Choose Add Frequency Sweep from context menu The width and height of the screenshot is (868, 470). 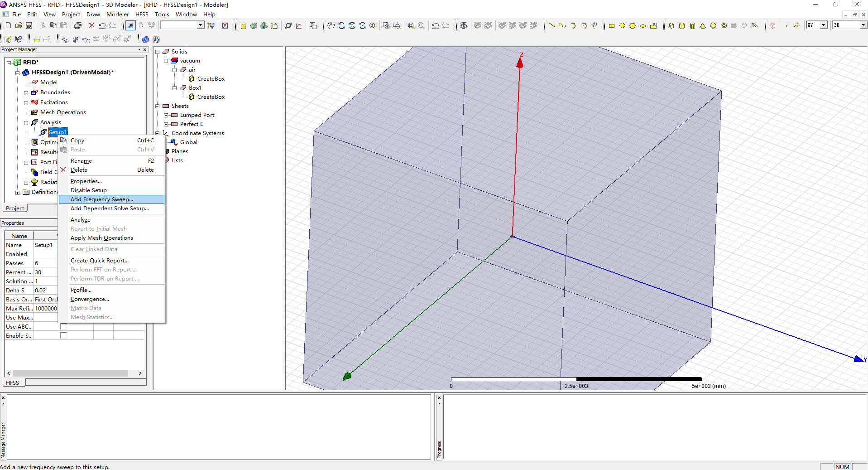tap(102, 199)
